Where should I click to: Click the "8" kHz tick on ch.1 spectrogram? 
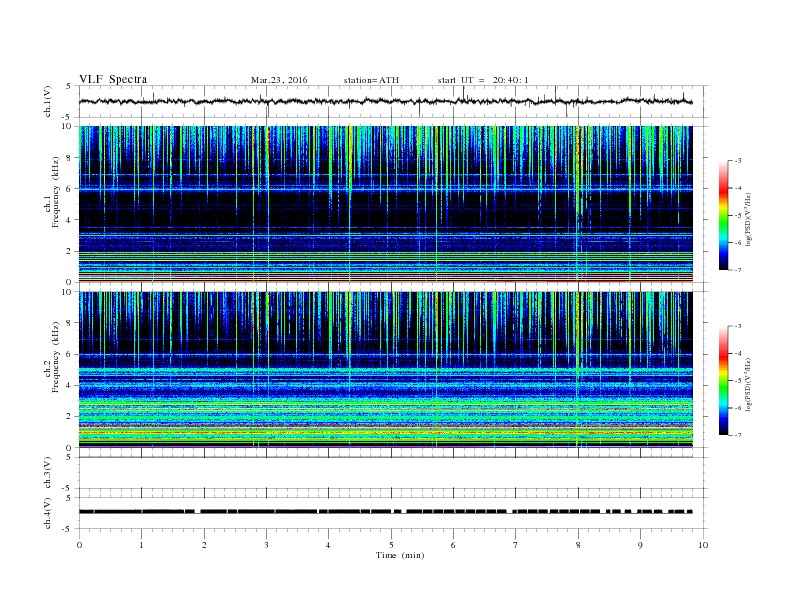coord(69,158)
